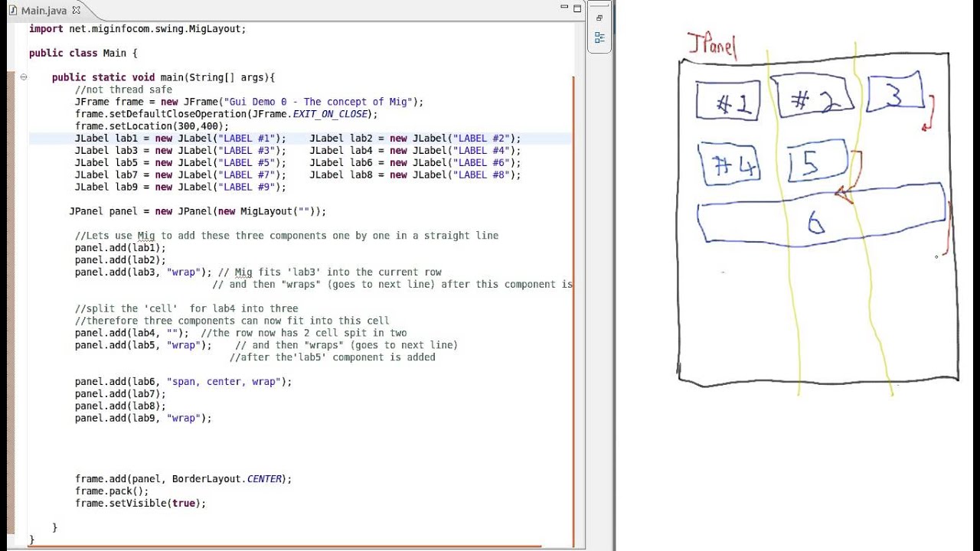Click the frame.add(panel, BorderLayout.CENTER) line
The height and width of the screenshot is (551, 980).
tap(183, 479)
